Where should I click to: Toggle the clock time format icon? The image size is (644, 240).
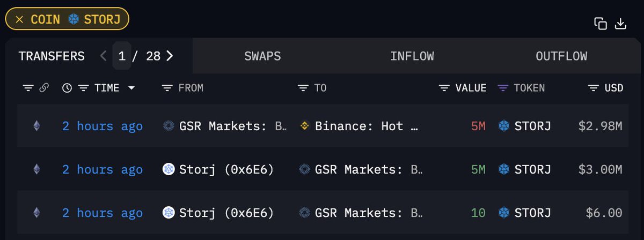(x=67, y=88)
